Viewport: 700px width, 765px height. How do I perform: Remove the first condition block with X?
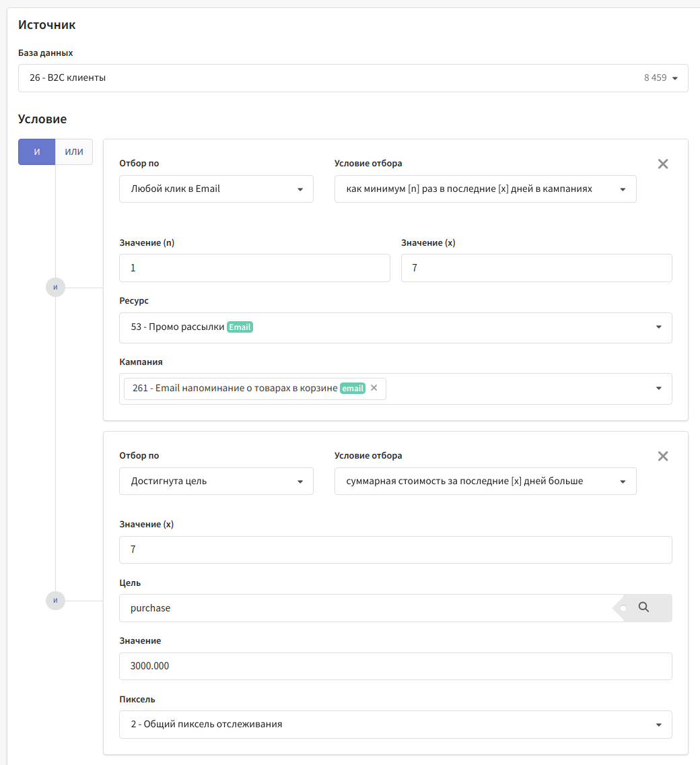click(663, 164)
